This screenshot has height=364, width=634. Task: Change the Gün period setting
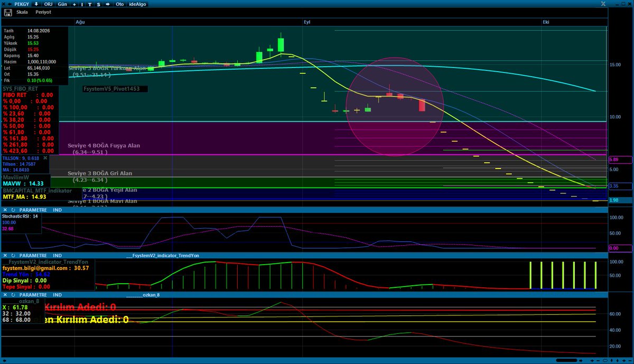click(x=62, y=4)
